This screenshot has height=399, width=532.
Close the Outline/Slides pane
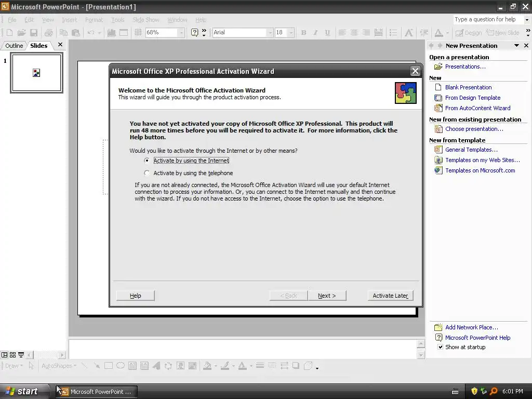click(60, 45)
